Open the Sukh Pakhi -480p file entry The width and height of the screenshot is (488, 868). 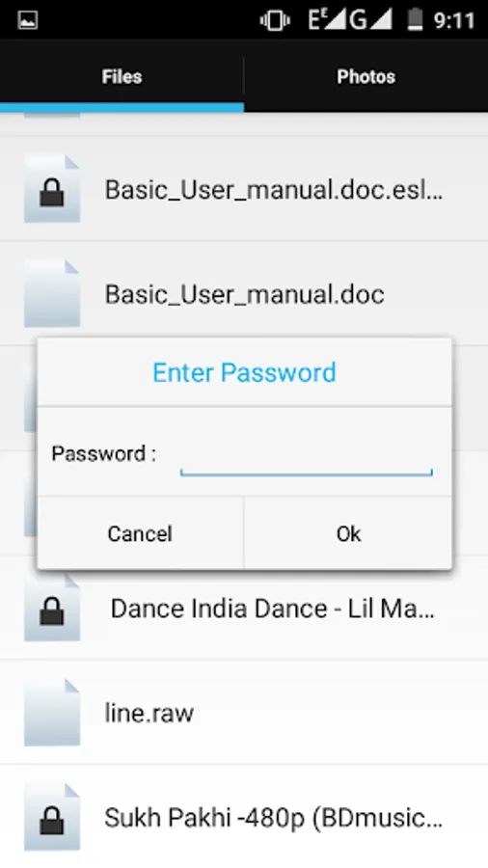pyautogui.click(x=244, y=817)
